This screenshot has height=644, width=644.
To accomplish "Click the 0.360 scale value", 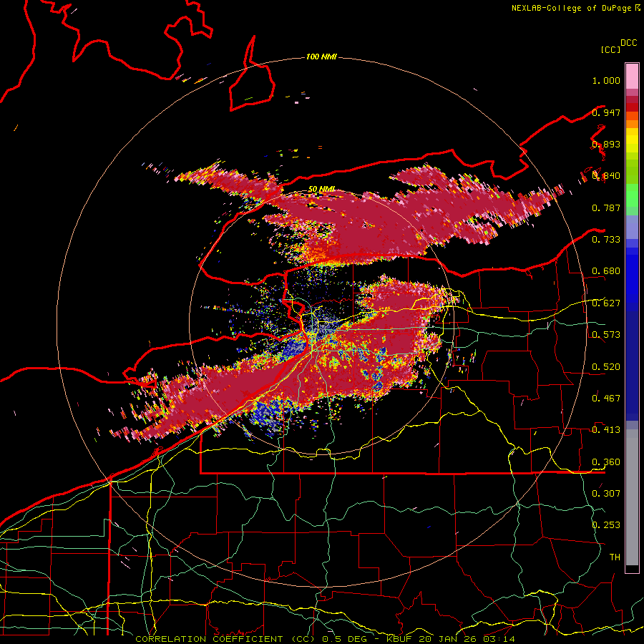I will pyautogui.click(x=606, y=462).
